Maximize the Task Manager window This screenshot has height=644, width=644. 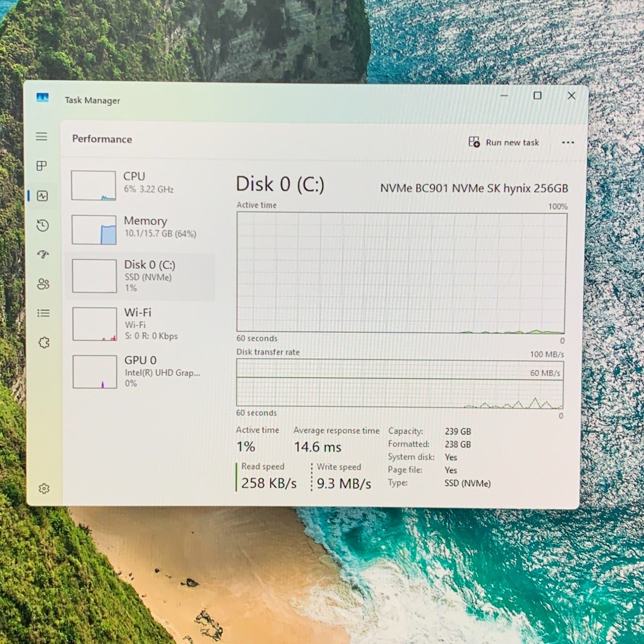(537, 96)
